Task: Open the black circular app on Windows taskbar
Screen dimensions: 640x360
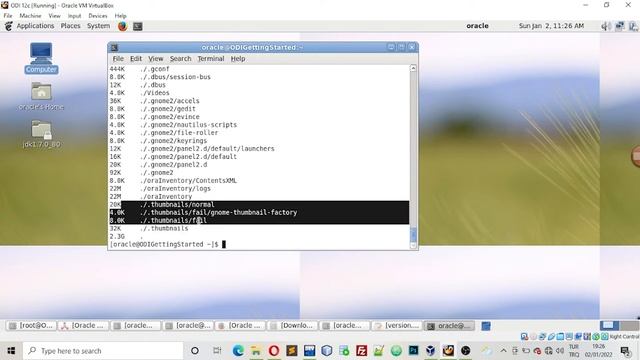Action: [466, 351]
